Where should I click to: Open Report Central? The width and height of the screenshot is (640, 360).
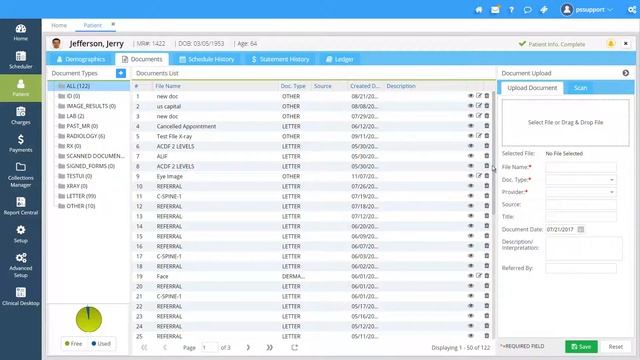(20, 206)
